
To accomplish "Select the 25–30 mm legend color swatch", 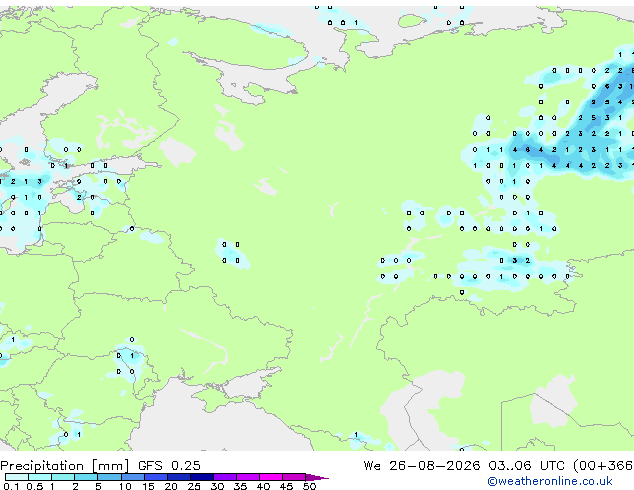I will (201, 477).
